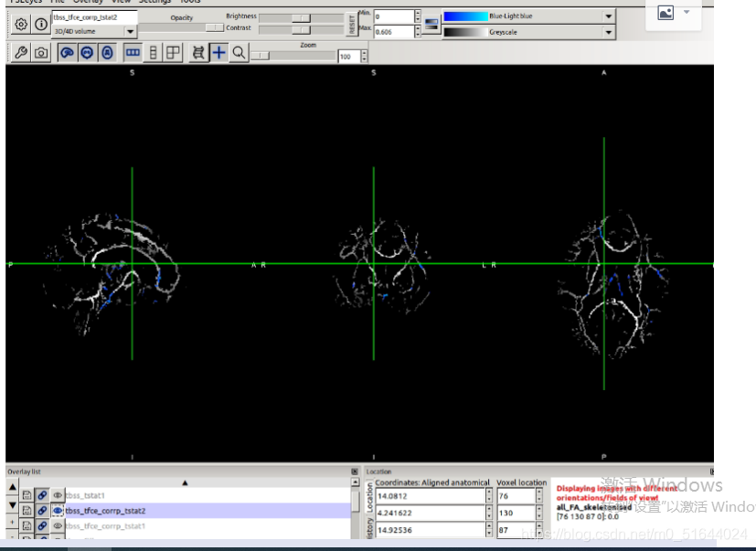756x551 pixels.
Task: Adjust the Opacity slider
Action: (x=181, y=28)
